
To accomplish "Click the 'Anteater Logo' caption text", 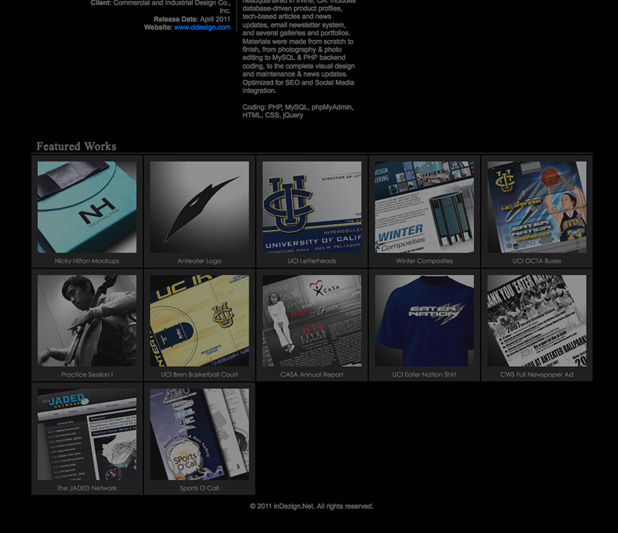I will pos(199,261).
